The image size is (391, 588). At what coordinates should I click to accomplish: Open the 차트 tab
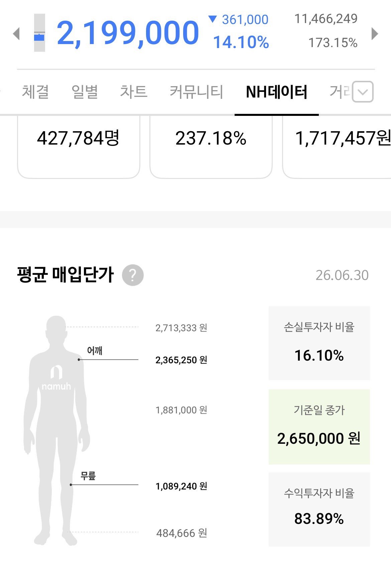[134, 92]
